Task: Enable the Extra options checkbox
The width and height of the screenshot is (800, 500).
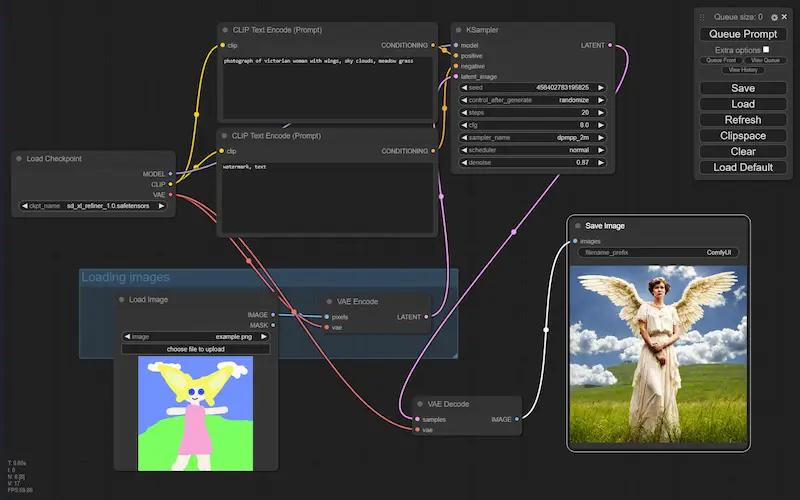Action: [x=766, y=49]
